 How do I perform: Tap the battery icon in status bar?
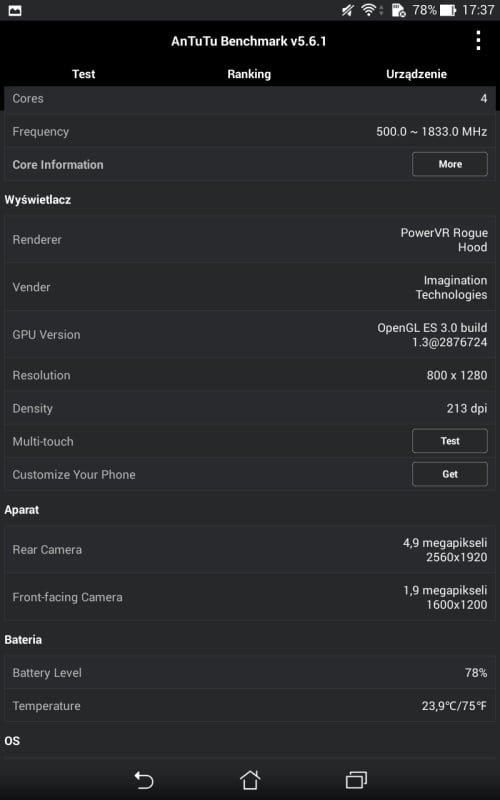pyautogui.click(x=447, y=10)
